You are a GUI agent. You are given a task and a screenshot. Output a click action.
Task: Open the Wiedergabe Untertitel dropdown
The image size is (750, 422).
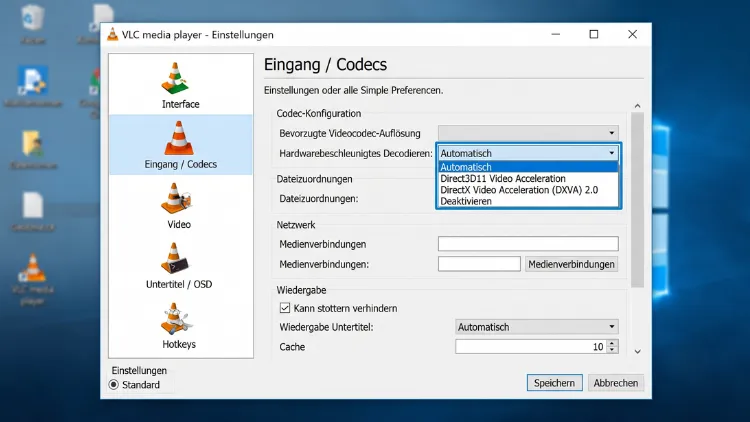[x=537, y=327]
